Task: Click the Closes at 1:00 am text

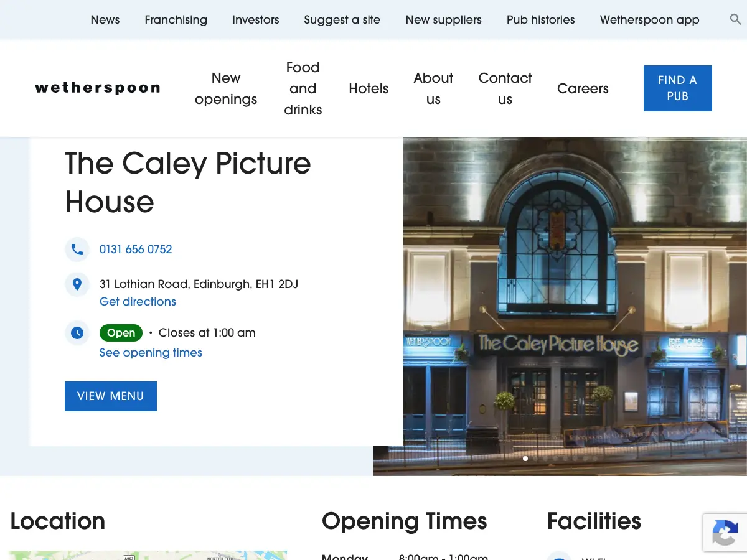Action: [207, 333]
